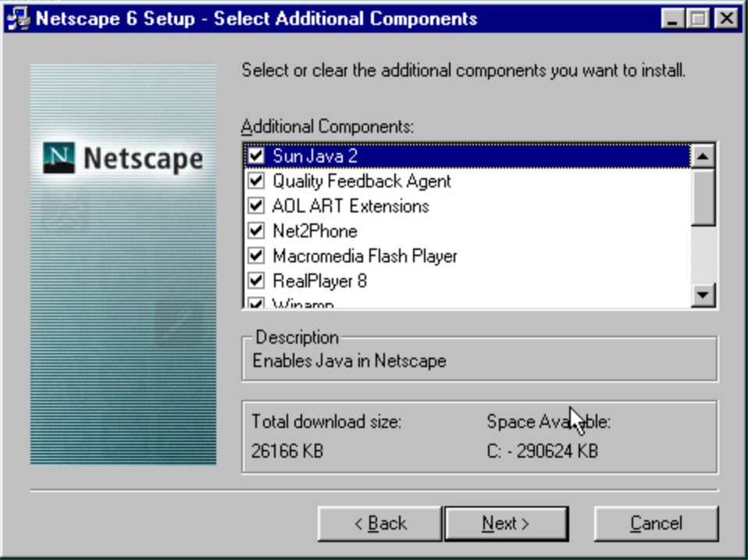This screenshot has width=748, height=560.
Task: Click the setup icon in title bar
Action: [x=19, y=19]
